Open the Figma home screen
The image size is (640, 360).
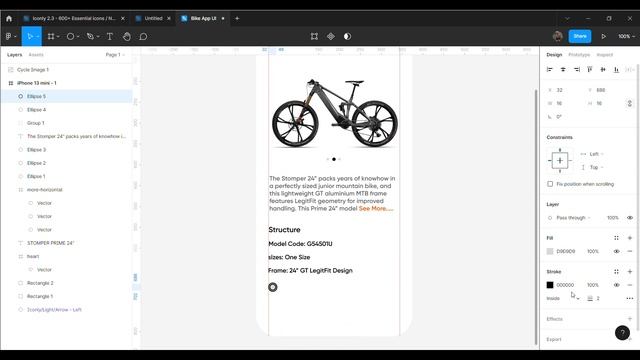click(x=9, y=18)
